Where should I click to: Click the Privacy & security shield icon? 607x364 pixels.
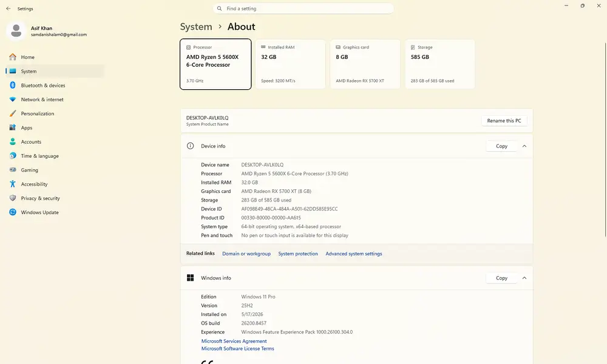(x=13, y=198)
